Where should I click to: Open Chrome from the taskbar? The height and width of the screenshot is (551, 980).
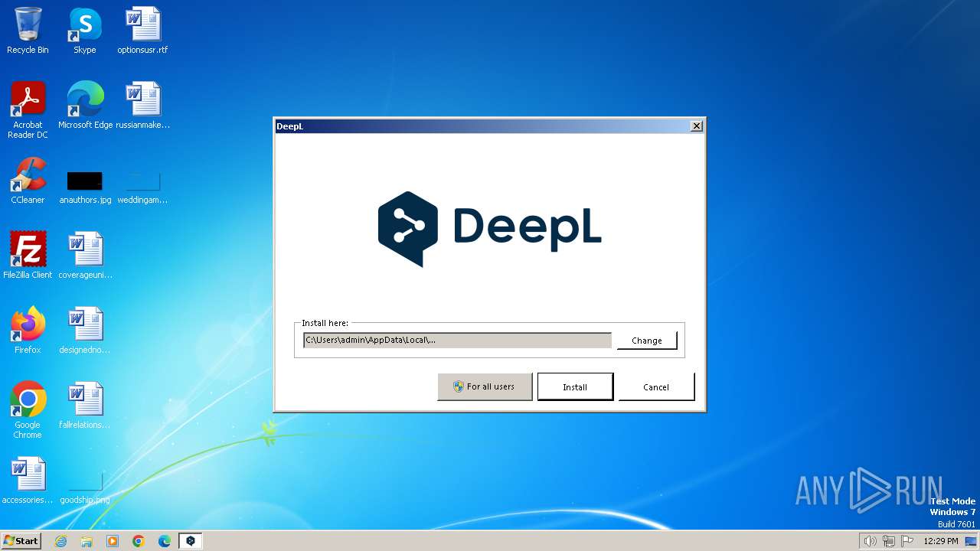pos(139,541)
